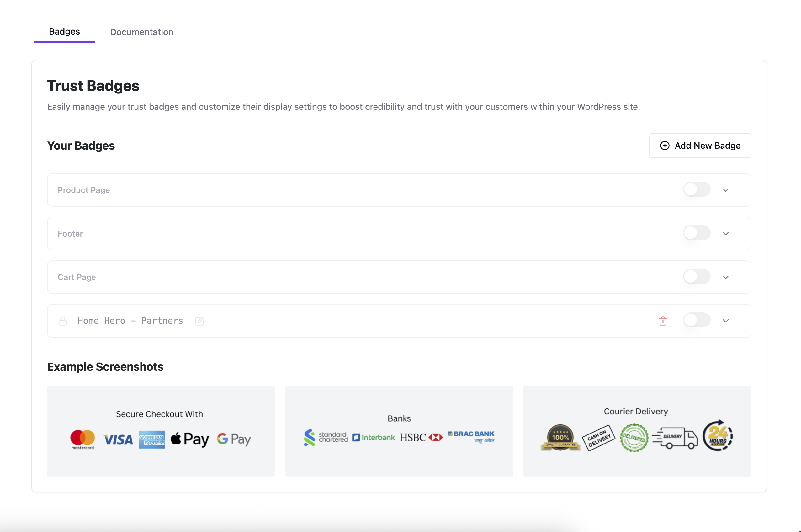801x532 pixels.
Task: Click the plus circle icon in Add New Badge
Action: click(665, 146)
